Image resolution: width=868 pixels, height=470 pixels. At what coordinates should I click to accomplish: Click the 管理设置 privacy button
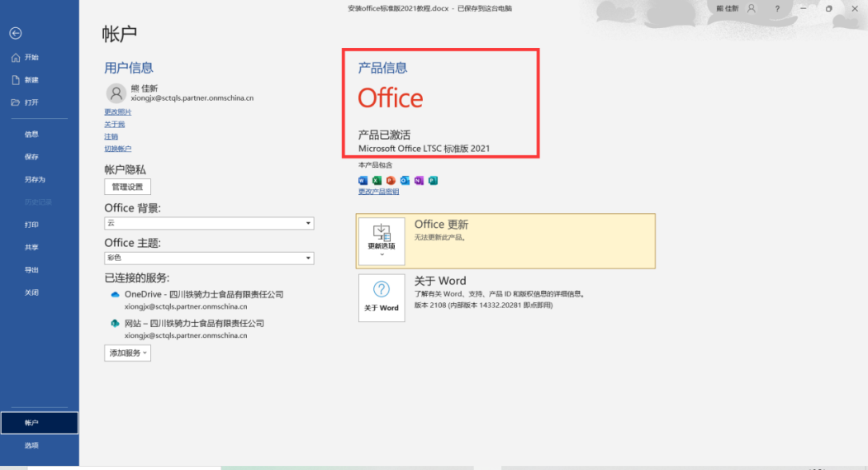pos(127,188)
